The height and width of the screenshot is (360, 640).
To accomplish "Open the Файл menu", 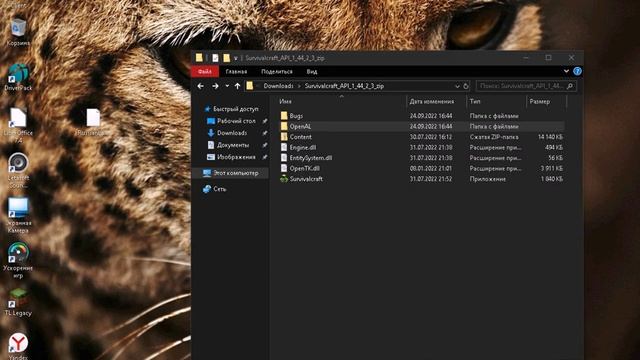I will point(204,71).
